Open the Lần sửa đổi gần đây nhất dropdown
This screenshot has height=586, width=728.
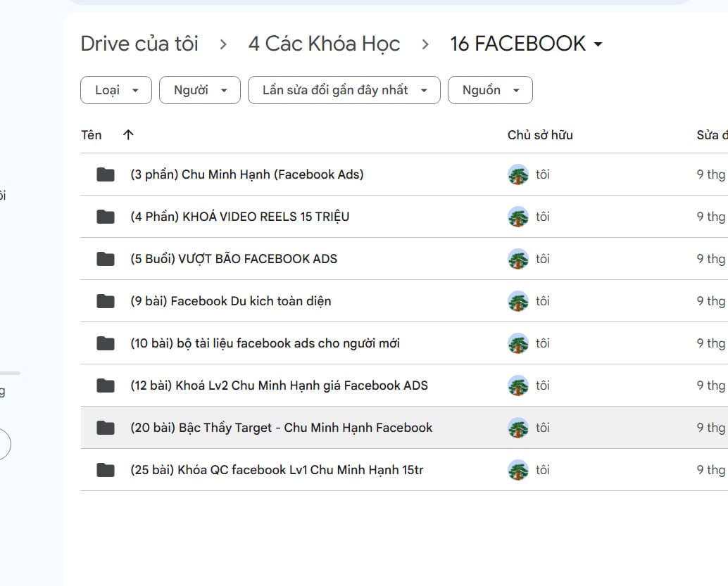344,90
